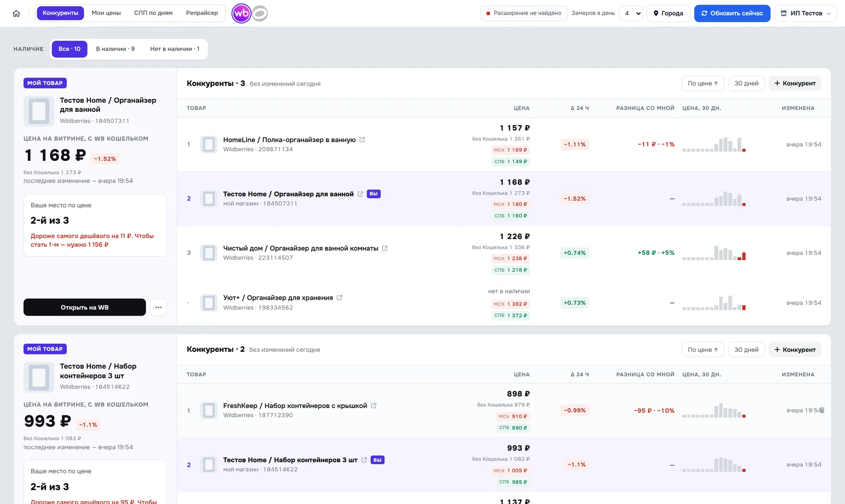The width and height of the screenshot is (845, 504).
Task: Open more options menu next to Открыть на WB
Action: tap(158, 307)
